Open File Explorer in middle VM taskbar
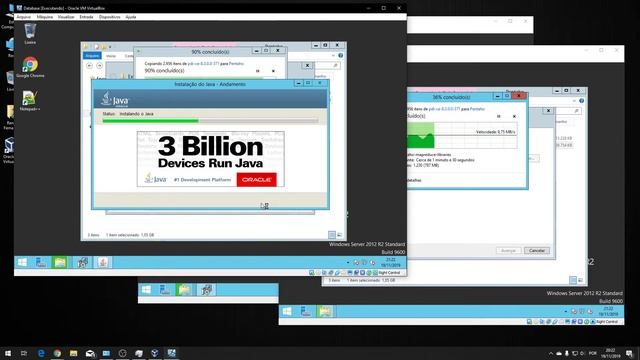The height and width of the screenshot is (360, 640). (184, 290)
